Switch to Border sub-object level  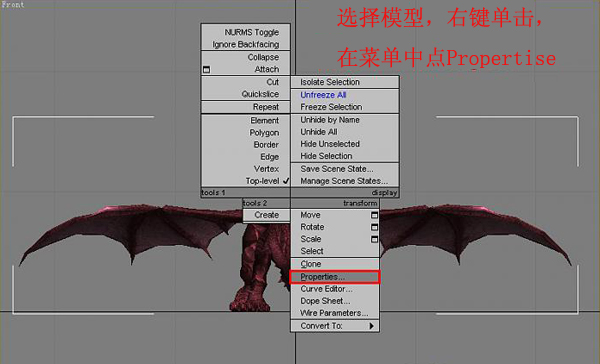(x=266, y=145)
